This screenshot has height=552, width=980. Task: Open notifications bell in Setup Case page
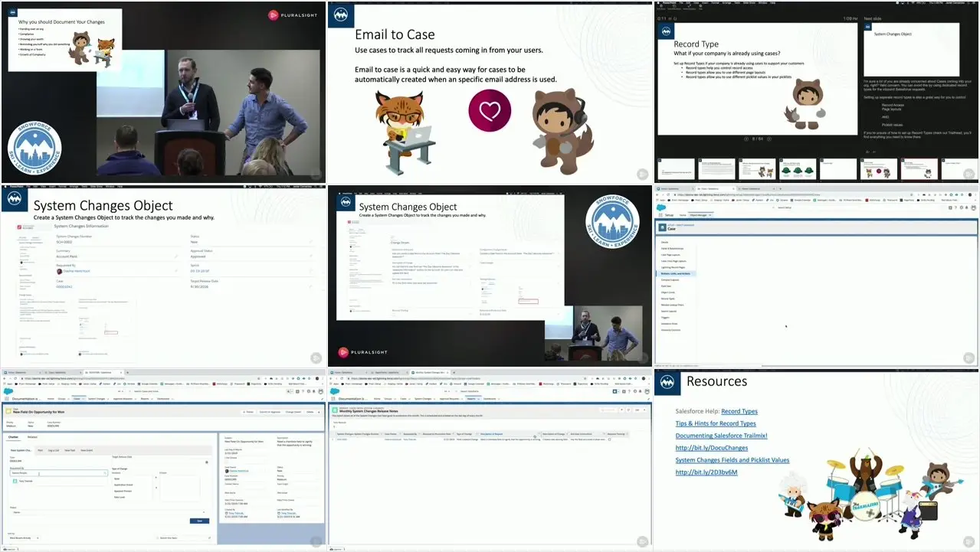click(967, 207)
